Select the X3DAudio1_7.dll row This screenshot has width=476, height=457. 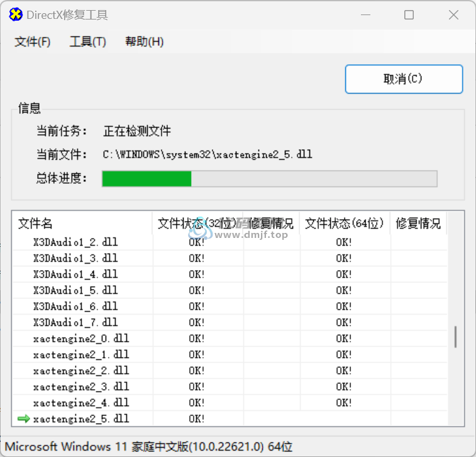pos(230,322)
